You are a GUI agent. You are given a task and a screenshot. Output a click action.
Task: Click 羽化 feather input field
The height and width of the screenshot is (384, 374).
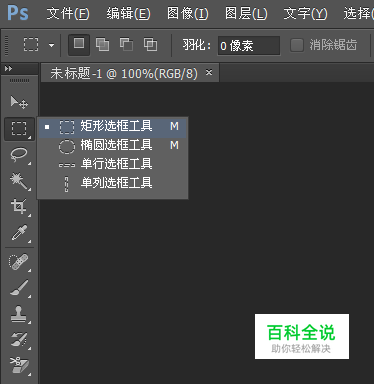coord(249,45)
